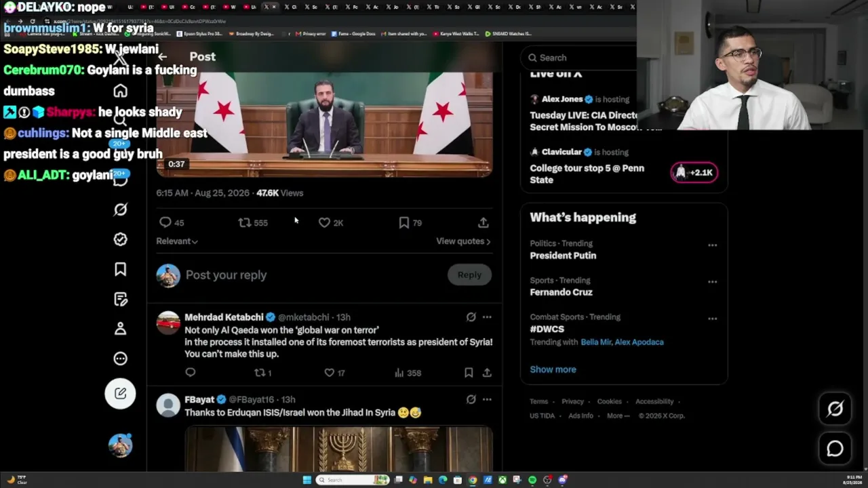Bookmark Mehrdad Ketabchi's comment

pyautogui.click(x=469, y=373)
